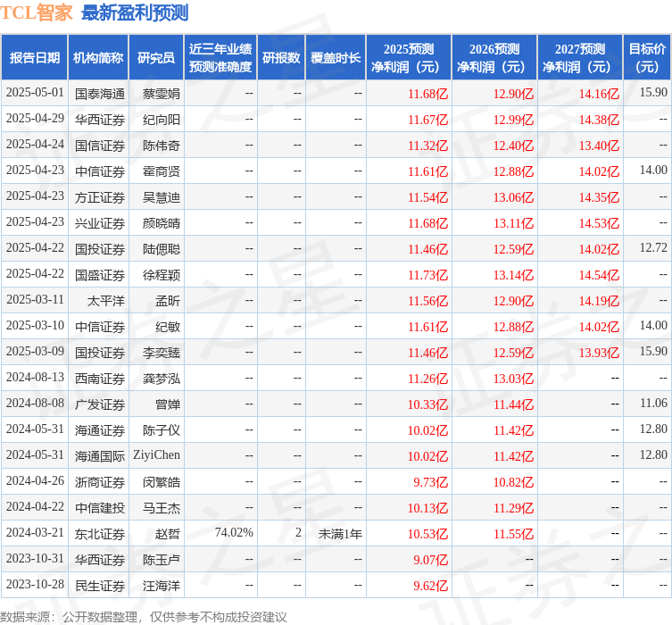Screen dimensions: 672x625
Task: Select analyst 纪向阳
Action: point(162,120)
